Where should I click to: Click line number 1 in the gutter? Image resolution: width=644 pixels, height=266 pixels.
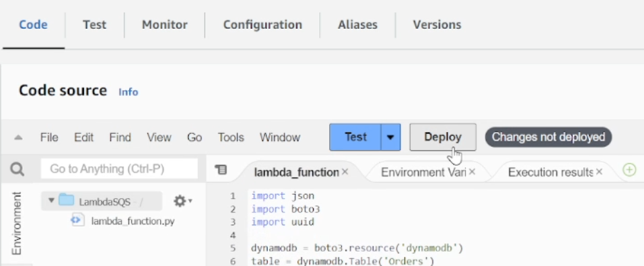coord(233,196)
